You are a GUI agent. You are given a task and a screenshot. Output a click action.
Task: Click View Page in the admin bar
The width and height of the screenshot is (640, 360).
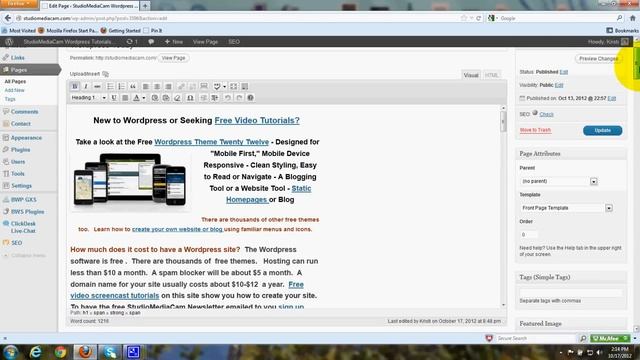pyautogui.click(x=205, y=42)
